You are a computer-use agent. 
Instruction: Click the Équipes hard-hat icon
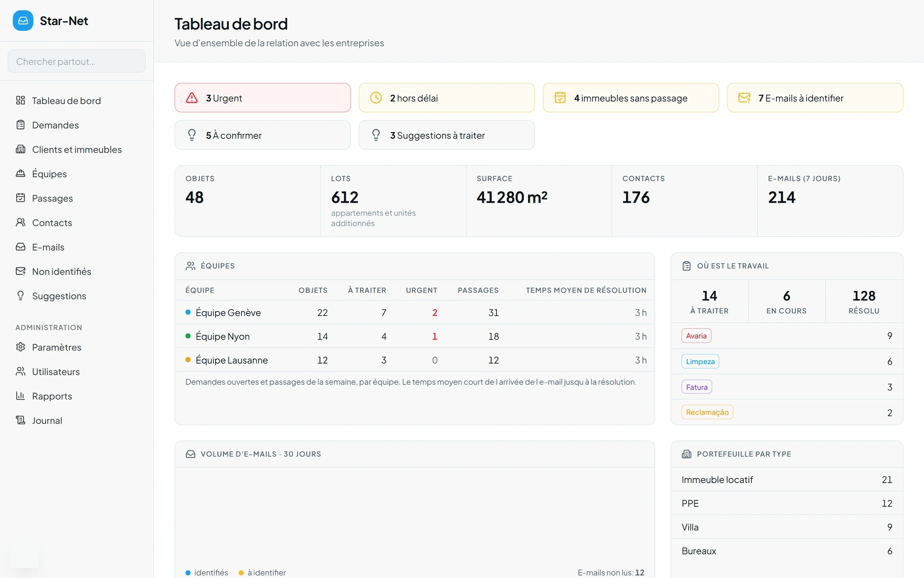coord(20,173)
